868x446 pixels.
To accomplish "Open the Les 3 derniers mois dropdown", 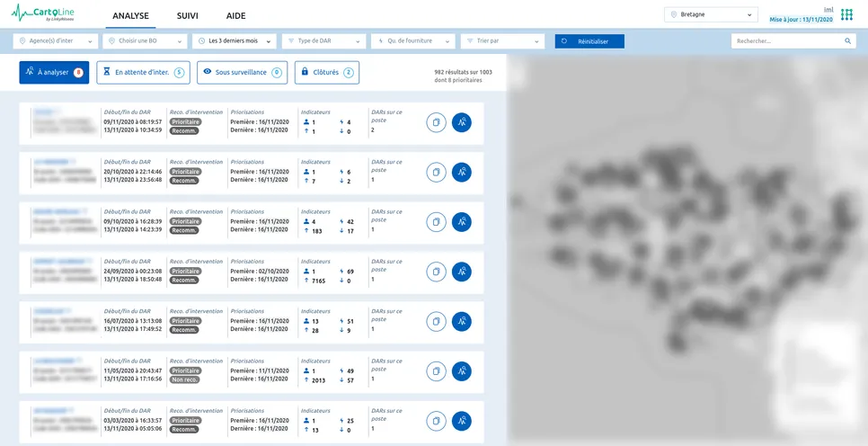I will (x=235, y=41).
